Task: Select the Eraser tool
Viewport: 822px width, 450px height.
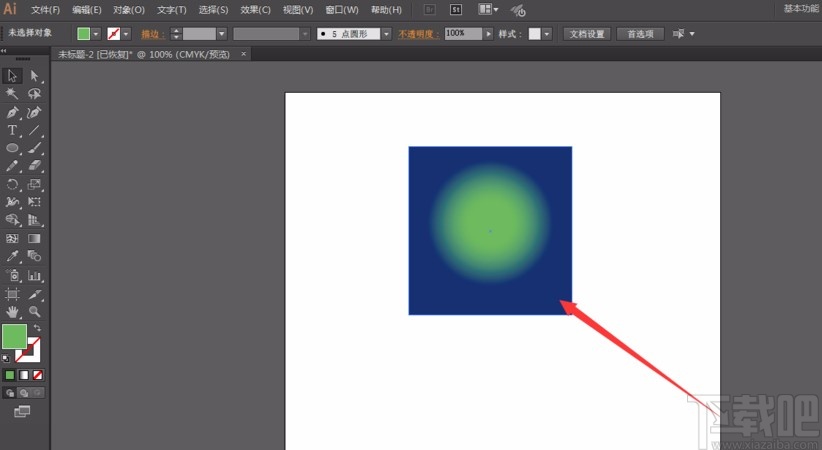Action: (34, 166)
